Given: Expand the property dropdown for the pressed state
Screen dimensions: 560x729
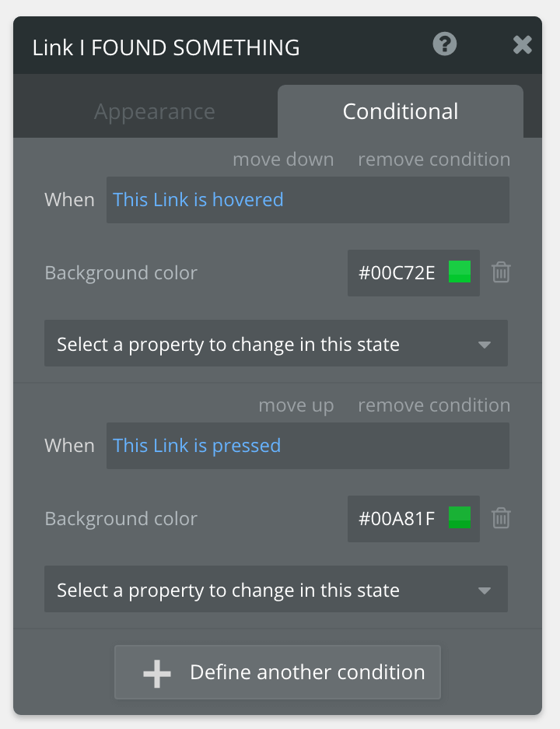Looking at the screenshot, I should (276, 589).
